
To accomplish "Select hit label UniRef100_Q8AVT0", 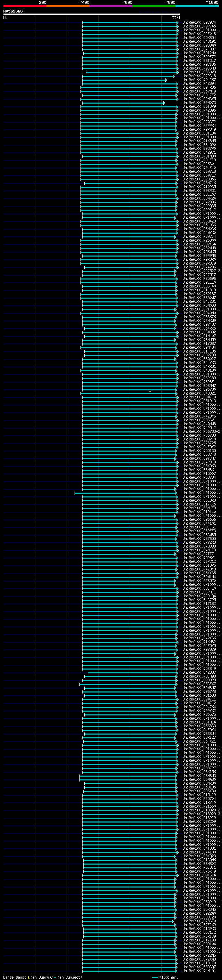I will (199, 439).
